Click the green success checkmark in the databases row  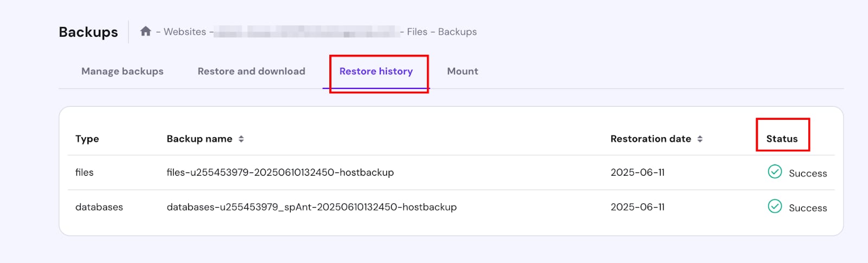click(775, 207)
